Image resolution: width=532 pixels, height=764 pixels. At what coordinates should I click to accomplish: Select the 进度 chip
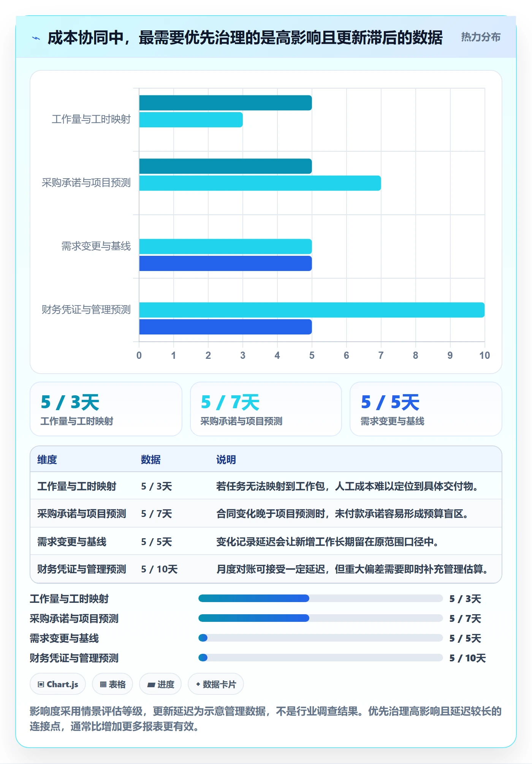(x=160, y=684)
